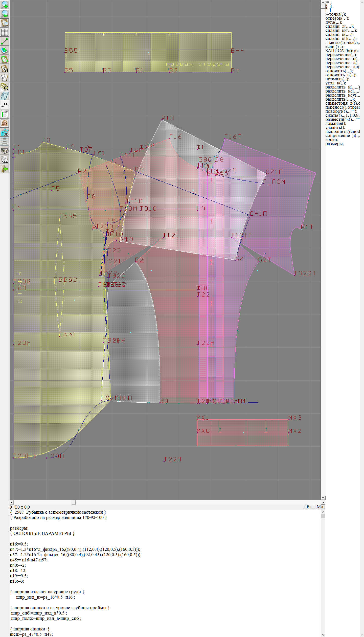Click the i_66. toolbar button
The height and width of the screenshot is (637, 364).
click(5, 105)
